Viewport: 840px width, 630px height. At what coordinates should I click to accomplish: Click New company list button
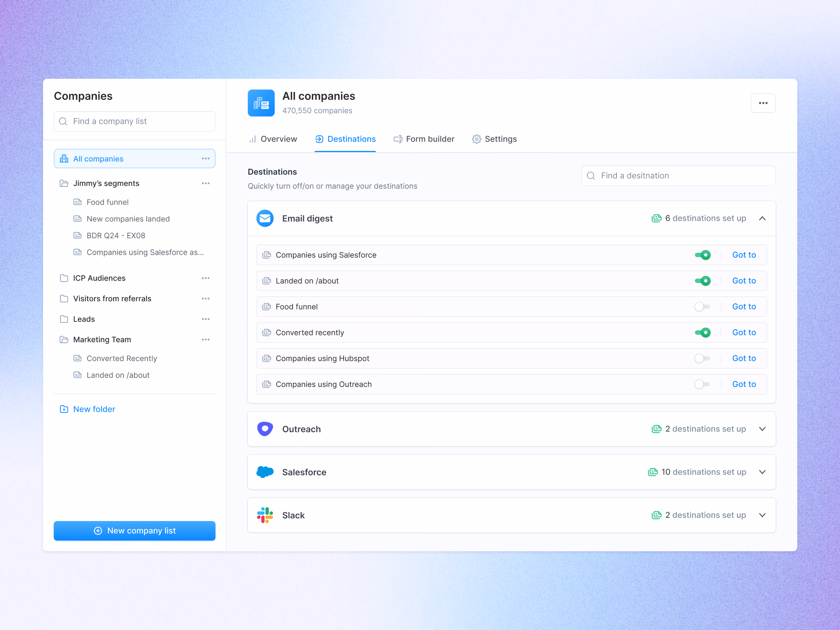134,531
